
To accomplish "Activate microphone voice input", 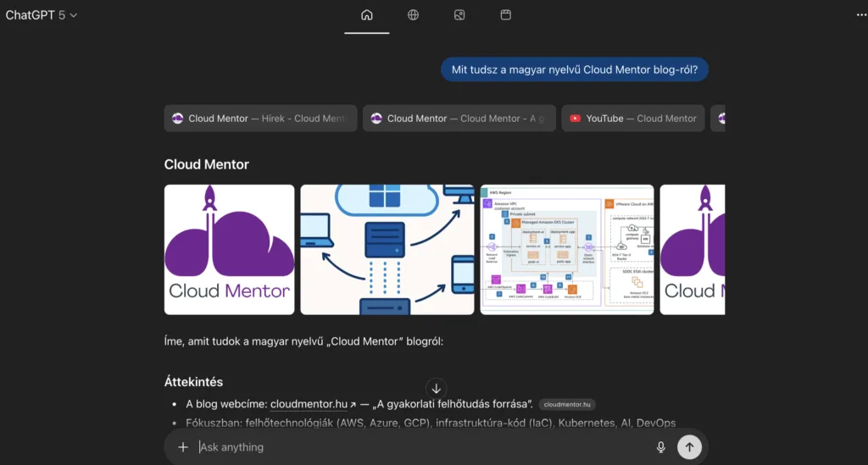I will coord(660,447).
